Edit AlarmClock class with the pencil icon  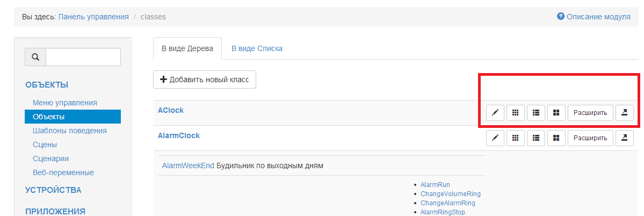[495, 138]
